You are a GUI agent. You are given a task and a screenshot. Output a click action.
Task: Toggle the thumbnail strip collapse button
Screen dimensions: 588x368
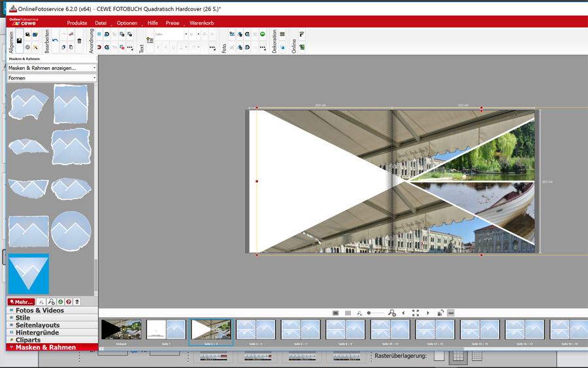coord(451,313)
